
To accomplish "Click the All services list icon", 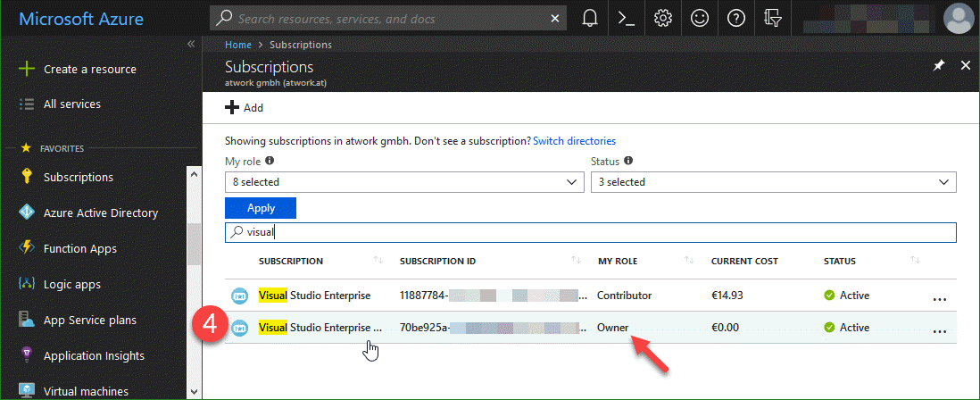I will pyautogui.click(x=26, y=104).
